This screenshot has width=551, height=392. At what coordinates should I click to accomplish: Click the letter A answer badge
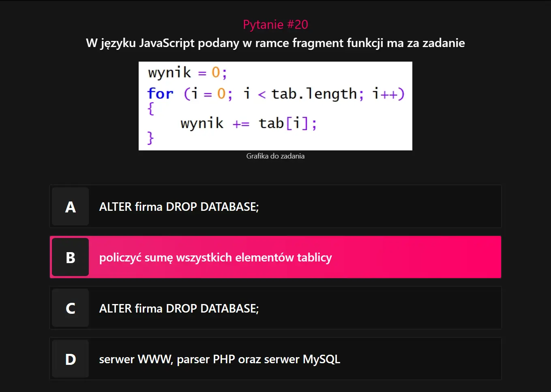tap(71, 207)
